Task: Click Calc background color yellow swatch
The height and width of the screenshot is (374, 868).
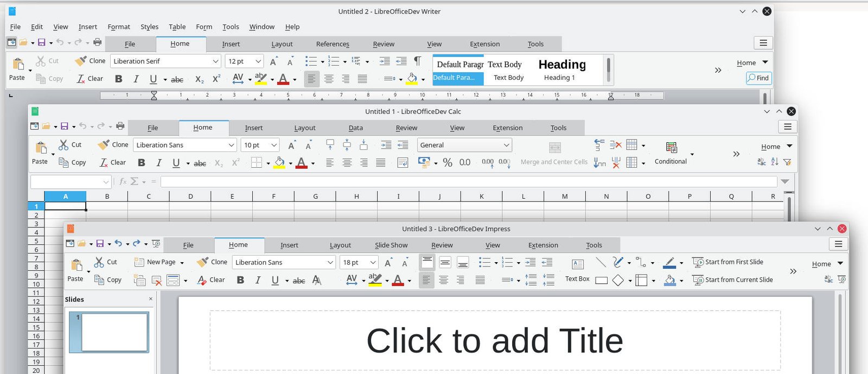Action: (x=279, y=163)
